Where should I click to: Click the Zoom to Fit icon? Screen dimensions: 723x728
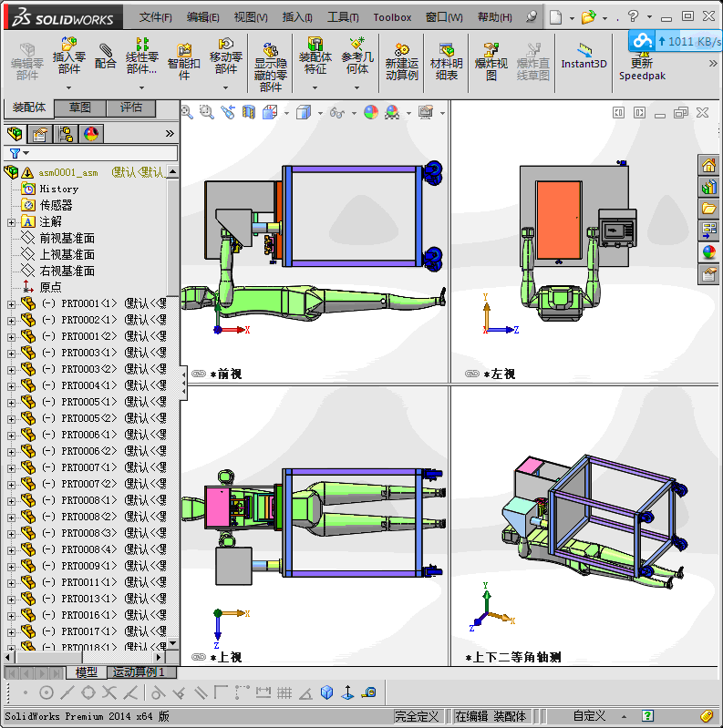[187, 112]
